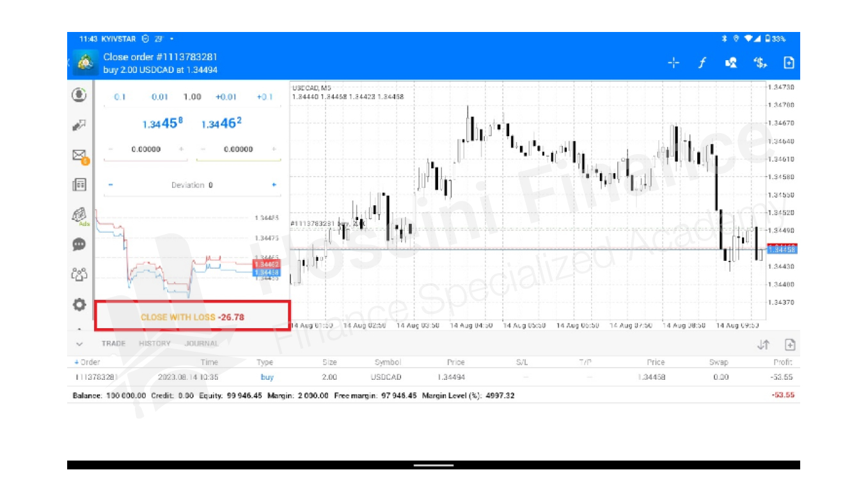Viewport: 868px width, 502px height.
Task: Tap the 1.34458 bid price
Action: [x=162, y=123]
